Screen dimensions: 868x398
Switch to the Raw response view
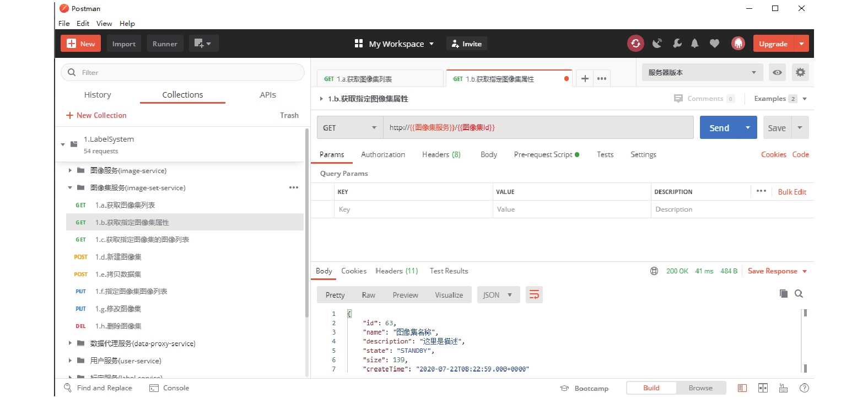tap(368, 295)
